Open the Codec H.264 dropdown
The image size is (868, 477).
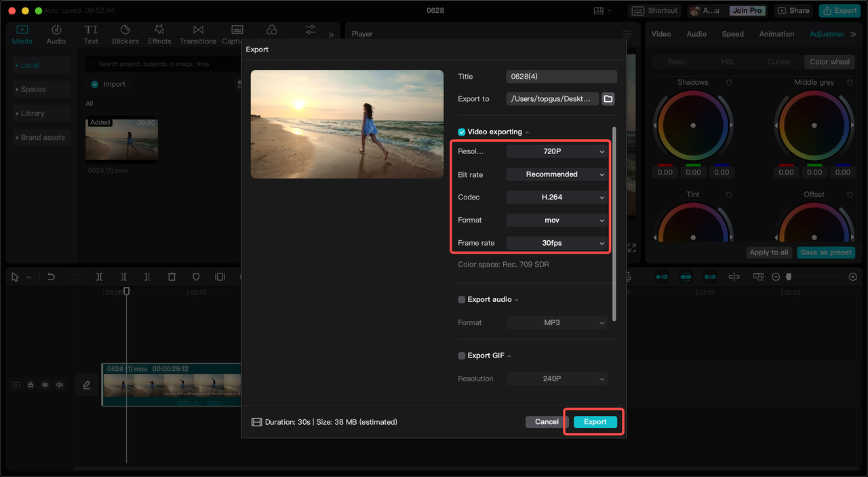pyautogui.click(x=557, y=197)
